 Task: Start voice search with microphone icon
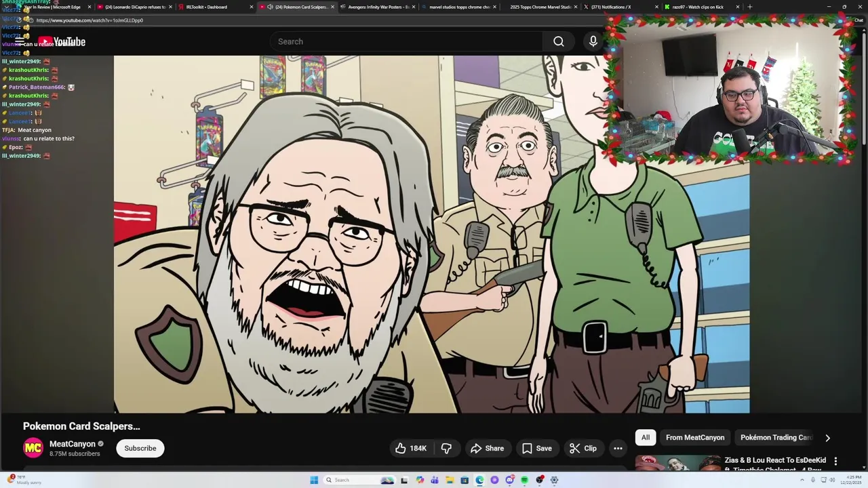[593, 41]
